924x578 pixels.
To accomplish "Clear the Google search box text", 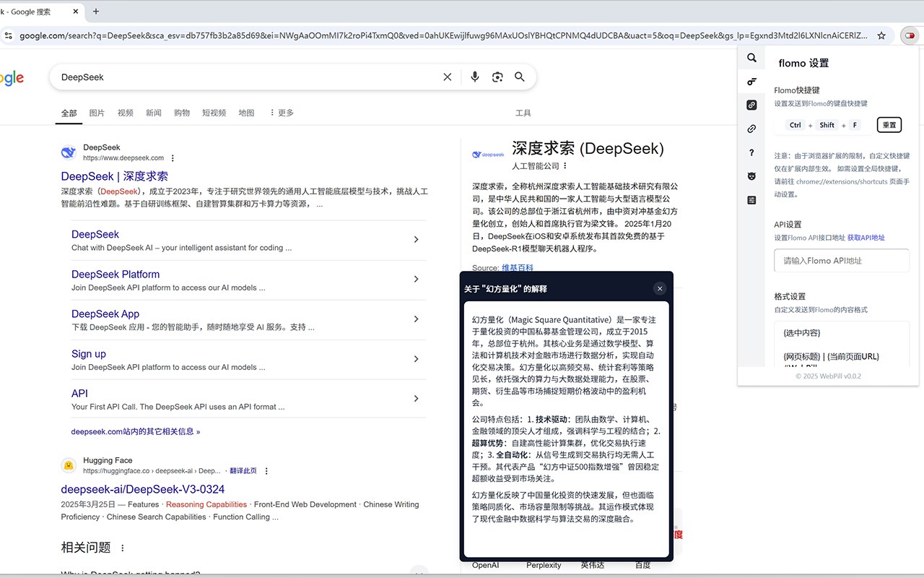I will [x=448, y=77].
